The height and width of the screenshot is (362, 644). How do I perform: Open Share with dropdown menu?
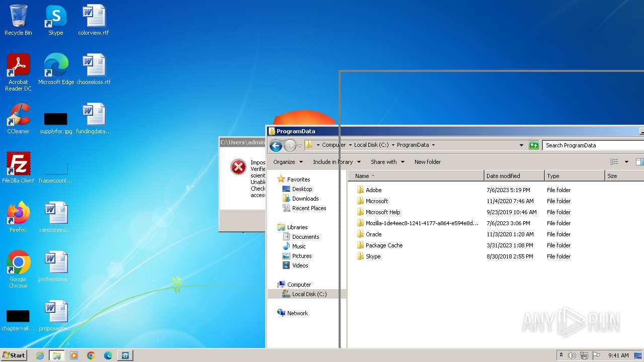point(387,162)
